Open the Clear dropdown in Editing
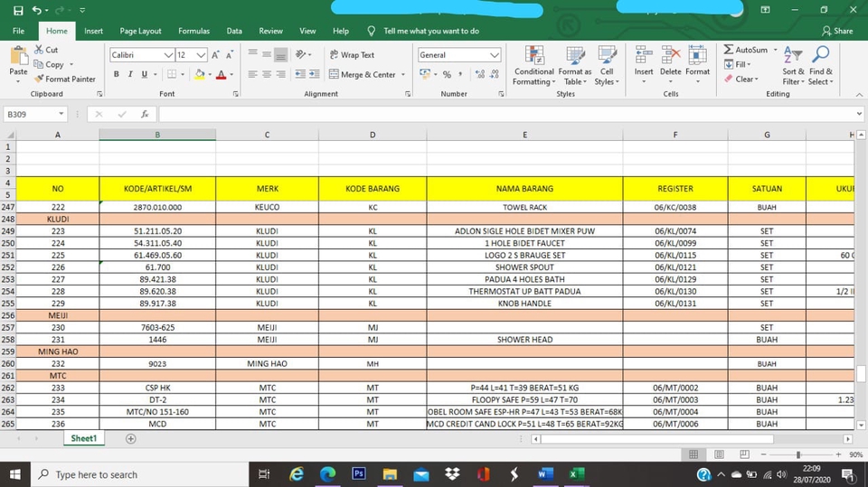The height and width of the screenshot is (487, 868). (741, 80)
